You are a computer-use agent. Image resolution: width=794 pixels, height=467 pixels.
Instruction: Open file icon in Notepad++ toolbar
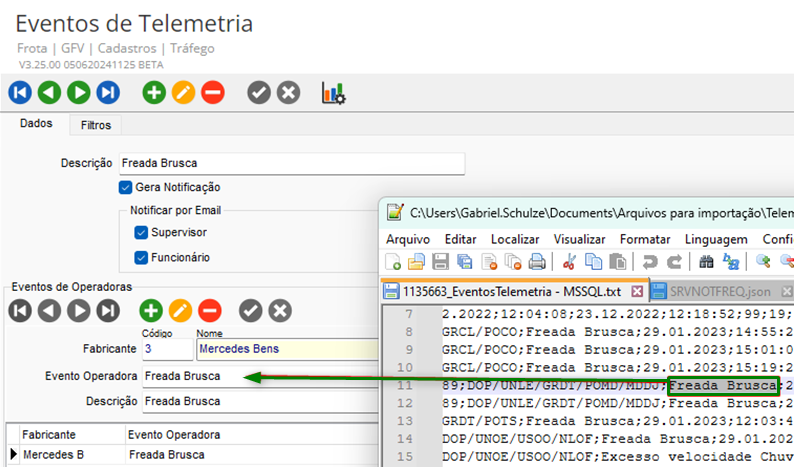coord(416,262)
